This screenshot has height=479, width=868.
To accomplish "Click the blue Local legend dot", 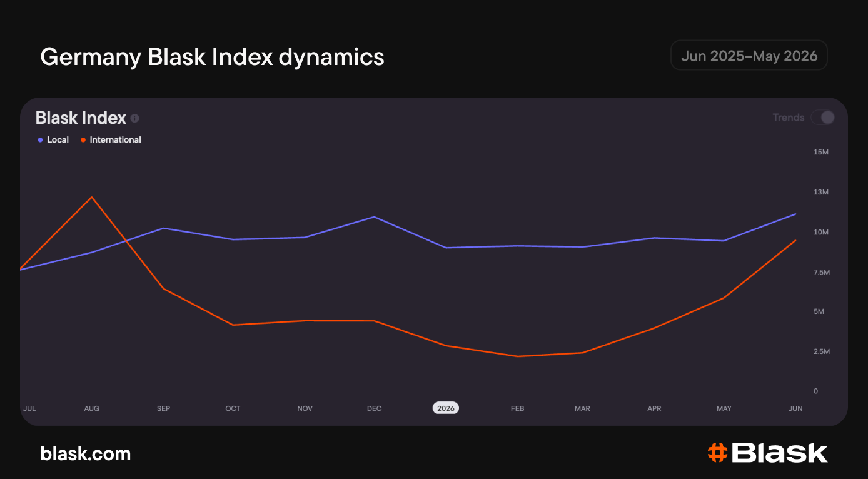I will pyautogui.click(x=40, y=140).
